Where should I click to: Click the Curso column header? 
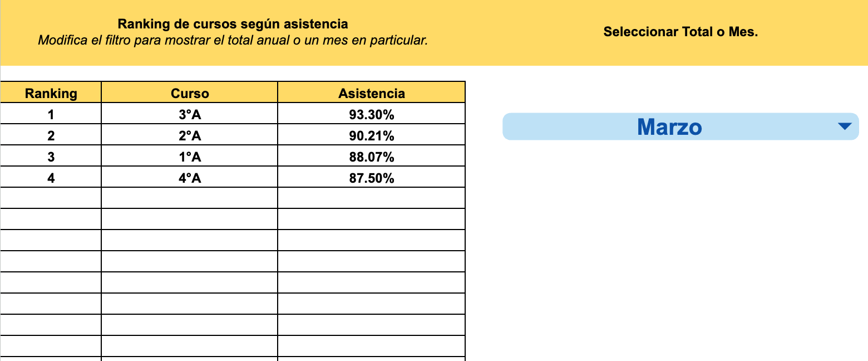(x=190, y=93)
